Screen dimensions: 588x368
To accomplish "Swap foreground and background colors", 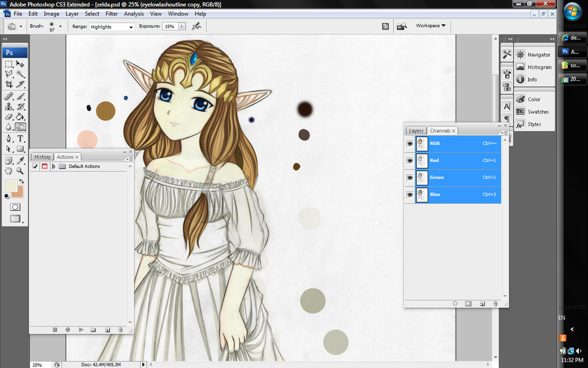I will coord(21,181).
